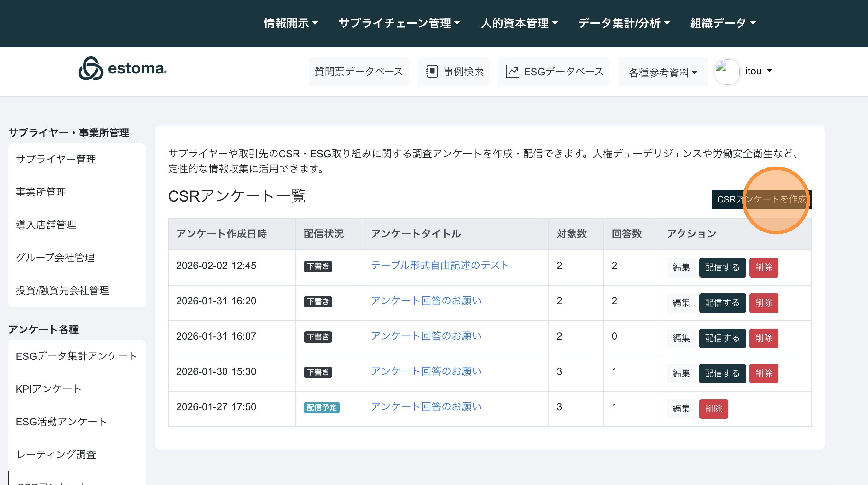The height and width of the screenshot is (485, 868).
Task: Go to ESGデータ集計アンケート in the sidebar
Action: [76, 356]
